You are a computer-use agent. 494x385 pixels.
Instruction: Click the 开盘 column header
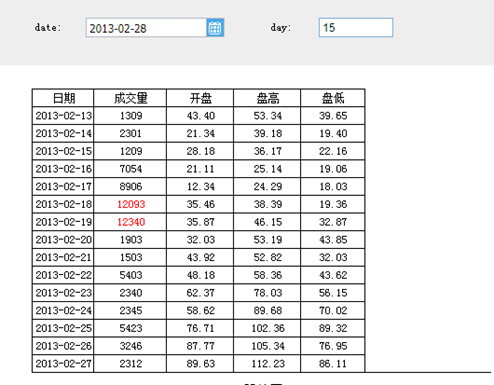(x=200, y=98)
